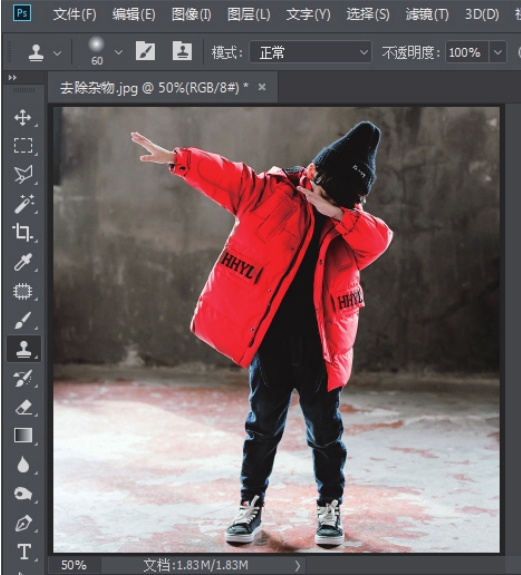
Task: Click the 50% zoom level field
Action: coord(74,565)
